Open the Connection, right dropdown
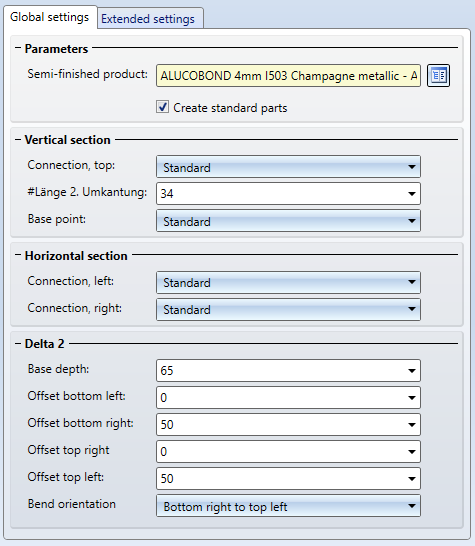The width and height of the screenshot is (475, 546). pyautogui.click(x=288, y=309)
